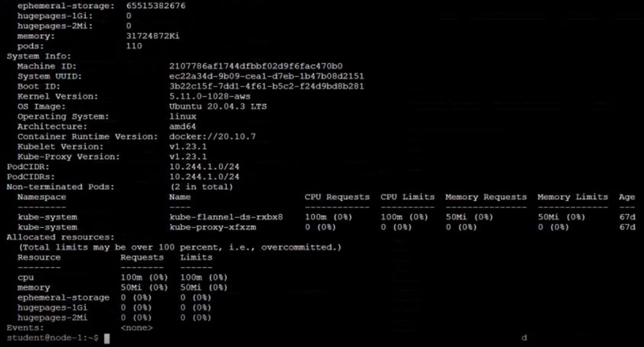Click the Ubuntu 20.04.3 LTS text
The width and height of the screenshot is (644, 347).
(x=218, y=107)
